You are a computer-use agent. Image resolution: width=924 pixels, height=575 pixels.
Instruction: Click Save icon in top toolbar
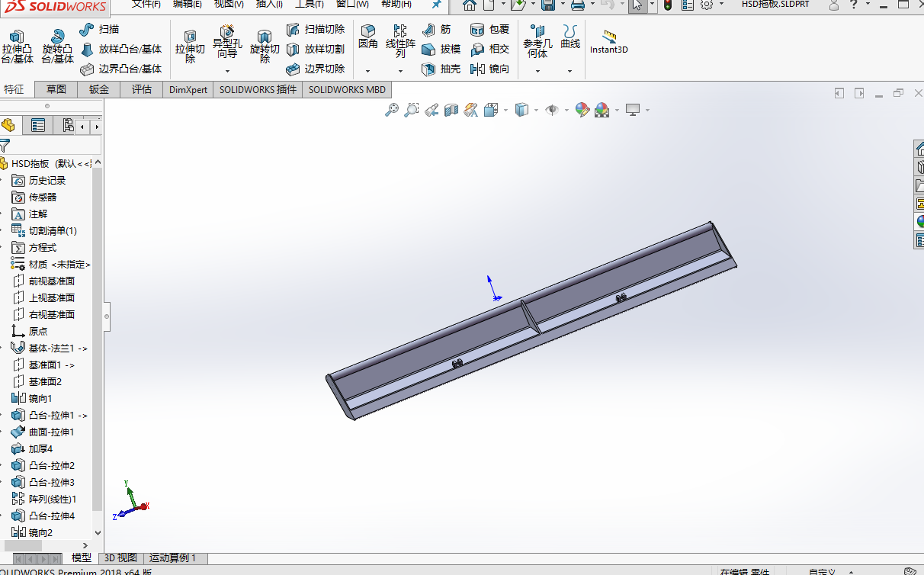(548, 5)
